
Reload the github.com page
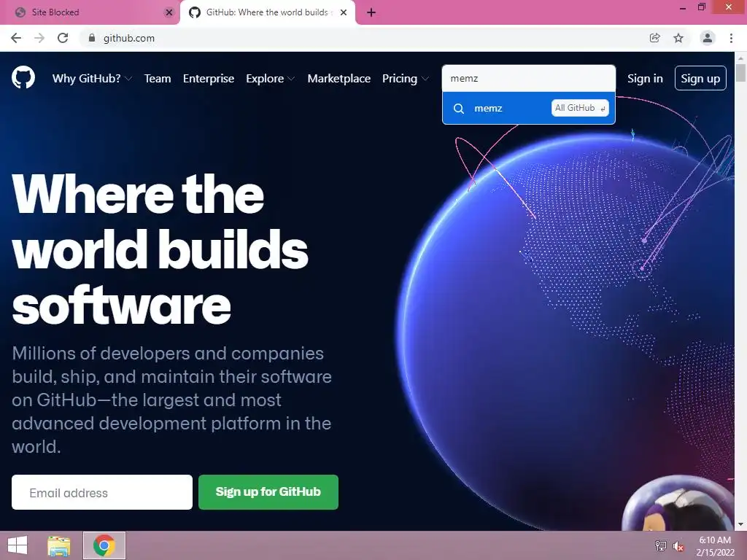coord(63,38)
